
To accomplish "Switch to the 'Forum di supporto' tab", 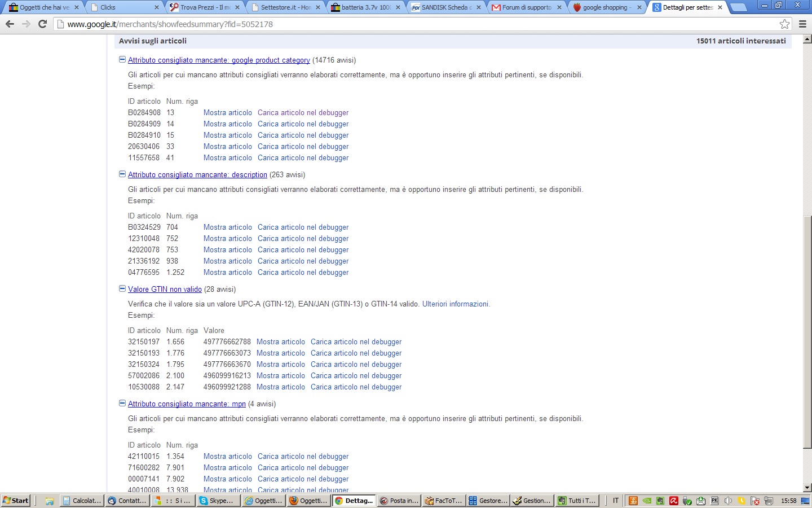I will tap(527, 7).
